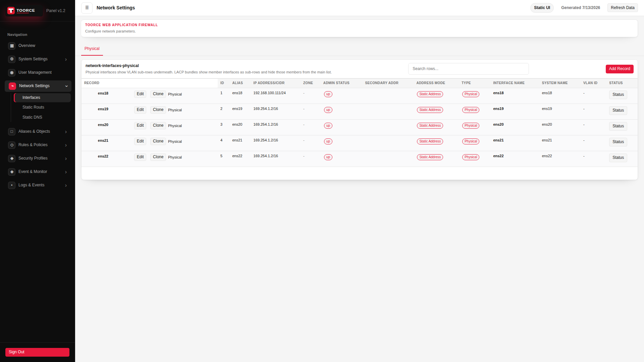Click the Network Settings red icon
This screenshot has width=644, height=362.
(12, 86)
